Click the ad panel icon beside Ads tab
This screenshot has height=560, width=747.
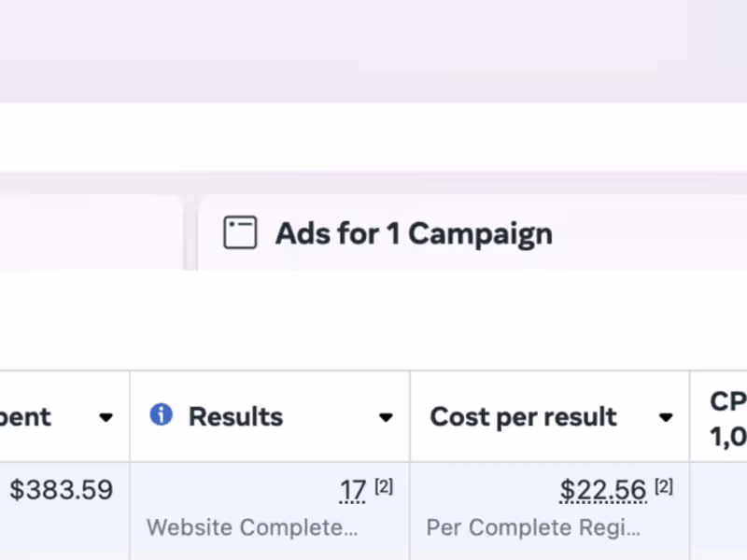click(240, 233)
